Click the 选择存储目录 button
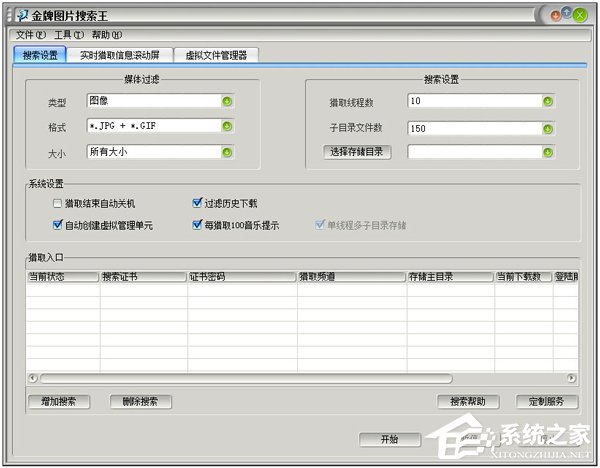 [x=357, y=152]
